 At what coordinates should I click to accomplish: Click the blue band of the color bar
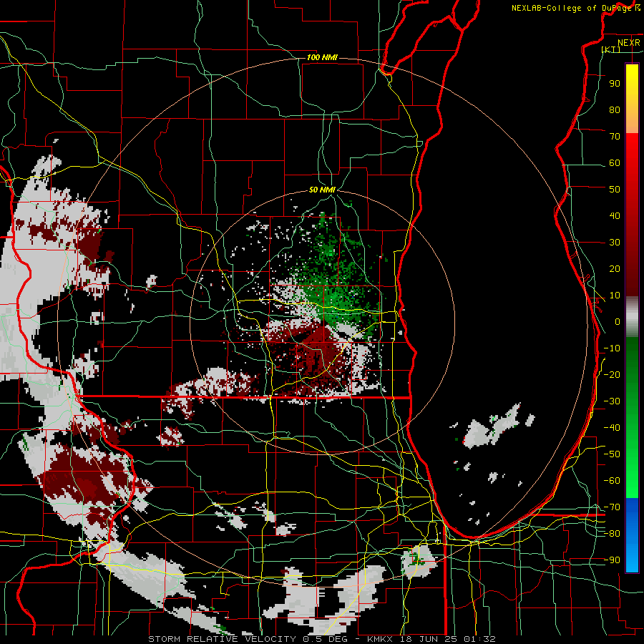point(632,535)
